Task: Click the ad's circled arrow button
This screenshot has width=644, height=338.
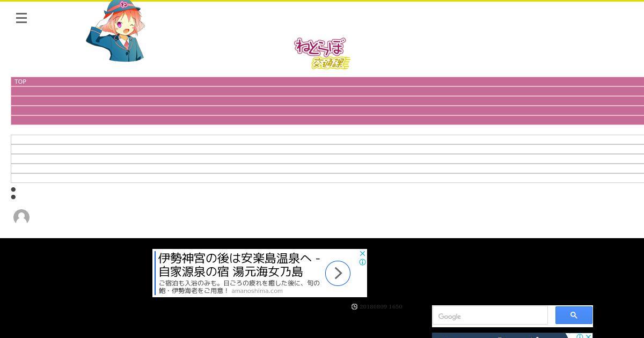Action: 338,274
